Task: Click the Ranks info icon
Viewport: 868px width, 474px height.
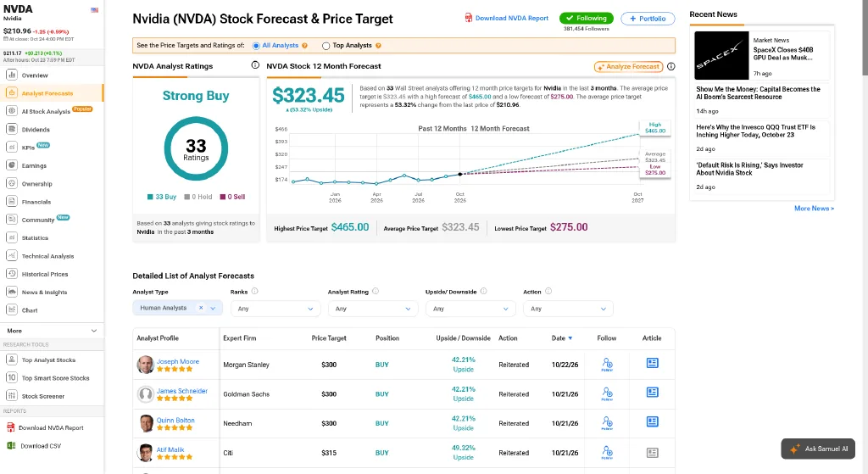Action: click(x=254, y=291)
